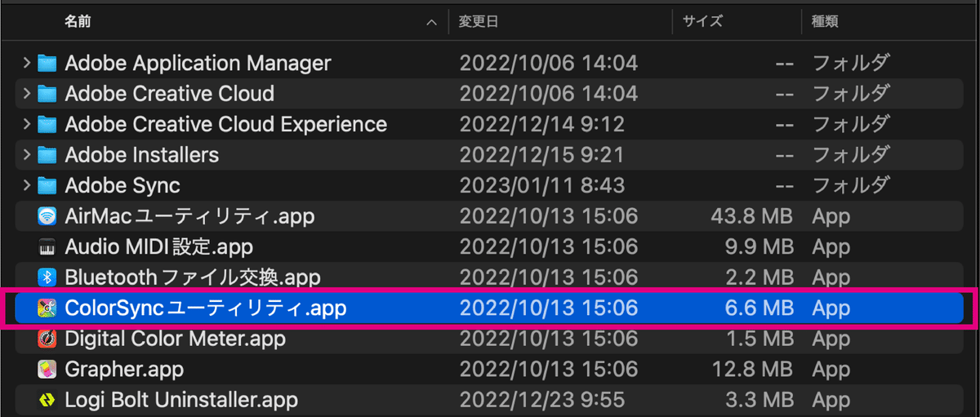Select Bluetoothファイル交換.app file name
The height and width of the screenshot is (417, 980).
tap(192, 277)
